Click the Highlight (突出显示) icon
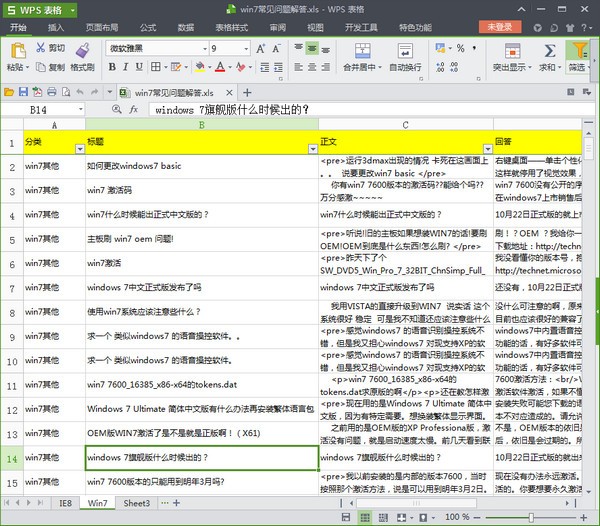Viewport: 600px width, 526px height. coord(512,50)
